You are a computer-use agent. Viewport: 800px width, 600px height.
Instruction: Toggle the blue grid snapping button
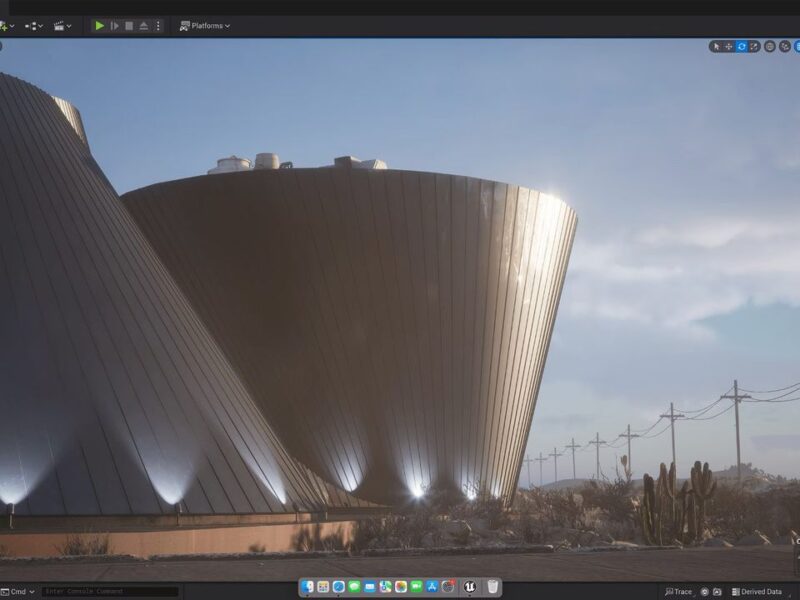797,46
